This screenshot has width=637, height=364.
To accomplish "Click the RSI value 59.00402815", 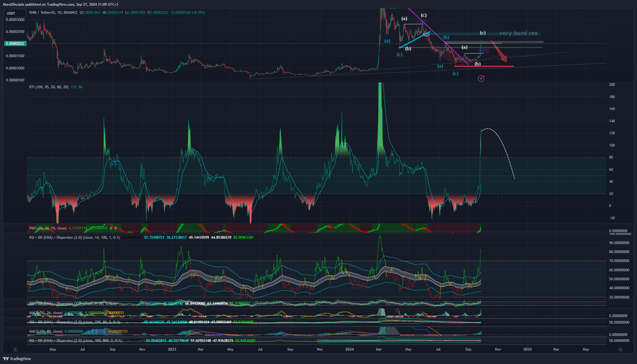I will [x=156, y=341].
